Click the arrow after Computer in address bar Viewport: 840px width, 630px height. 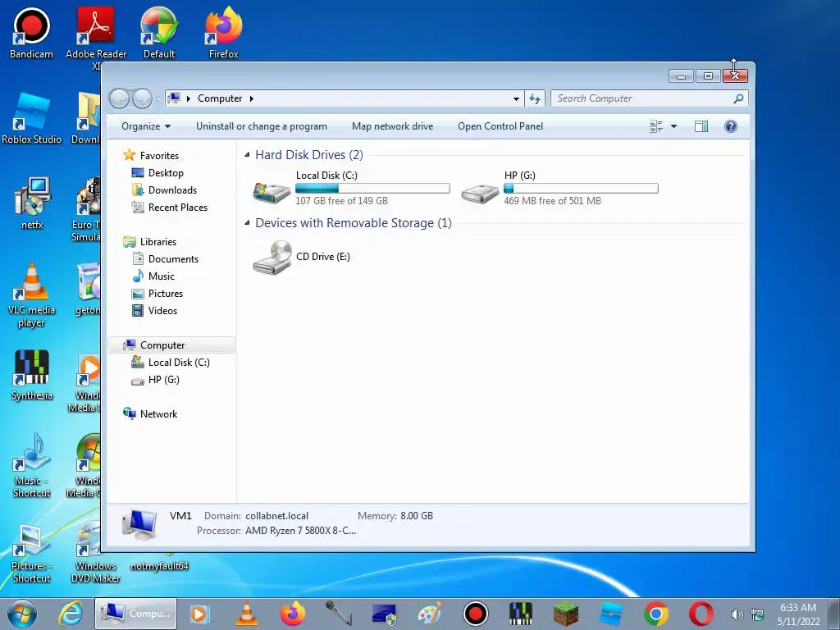click(251, 98)
